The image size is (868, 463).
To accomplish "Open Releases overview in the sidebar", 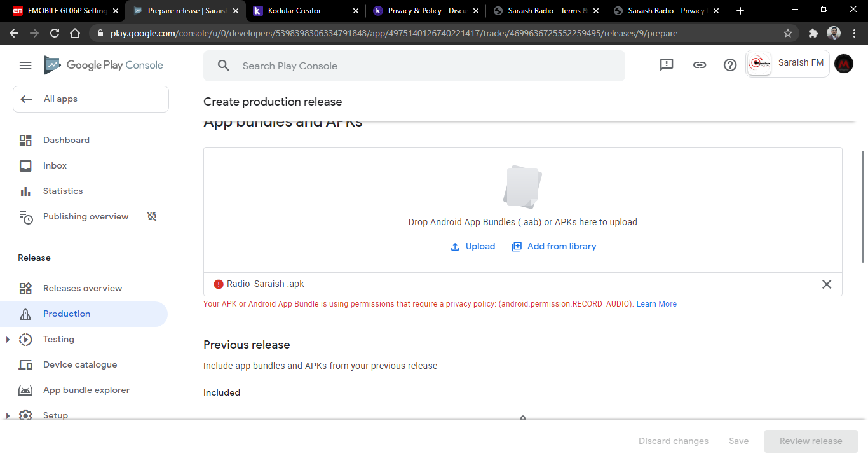I will [x=84, y=288].
